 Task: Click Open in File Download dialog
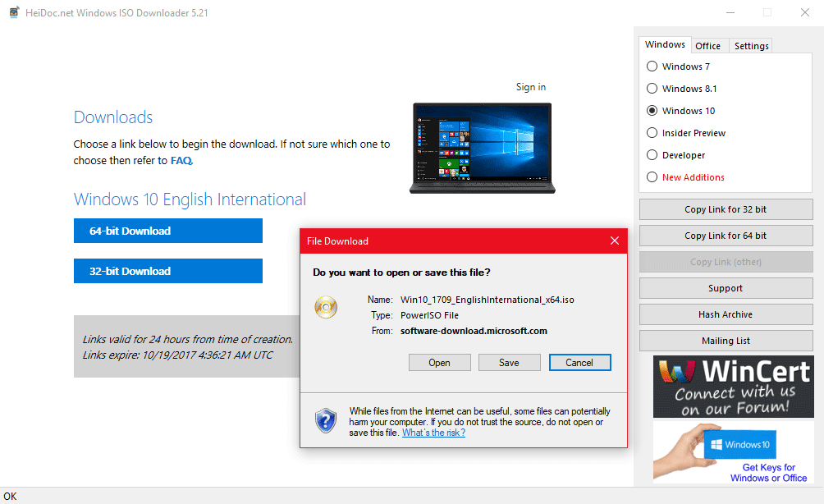439,363
